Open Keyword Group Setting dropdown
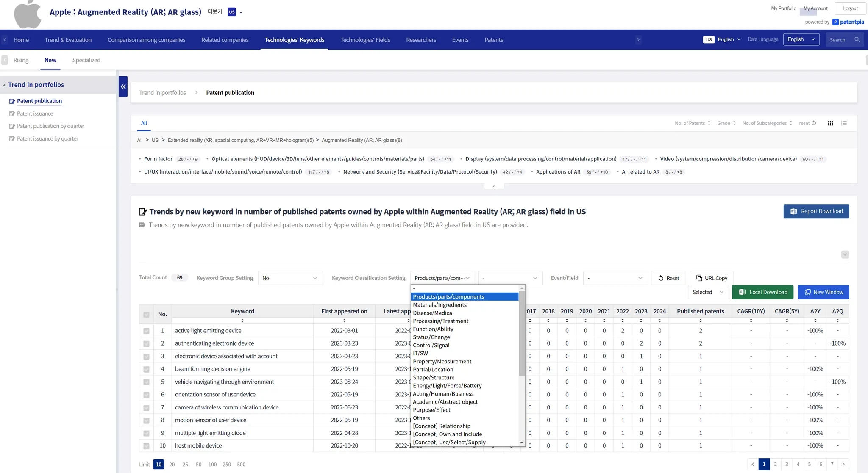Viewport: 868px width, 473px height. (290, 278)
